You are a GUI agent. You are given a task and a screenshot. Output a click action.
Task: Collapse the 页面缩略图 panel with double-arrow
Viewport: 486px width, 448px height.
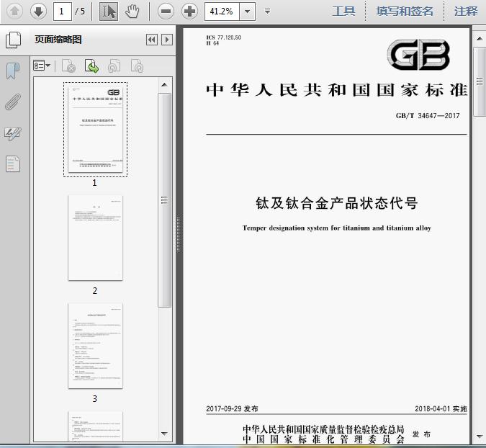click(152, 40)
